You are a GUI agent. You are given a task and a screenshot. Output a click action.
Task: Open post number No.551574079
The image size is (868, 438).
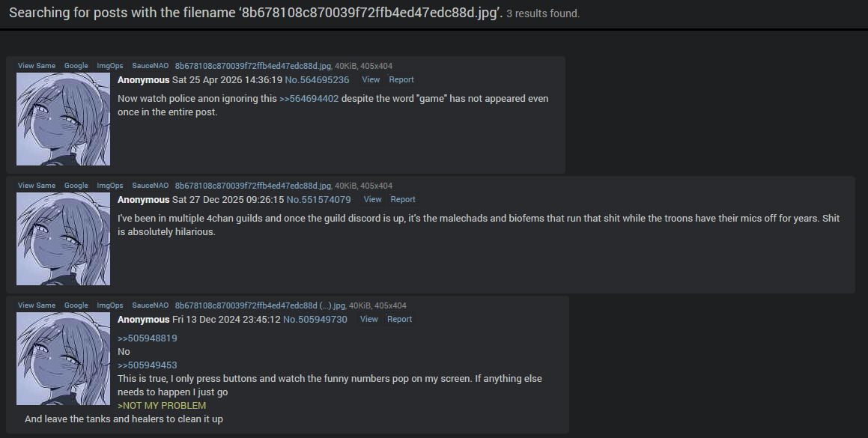[319, 199]
